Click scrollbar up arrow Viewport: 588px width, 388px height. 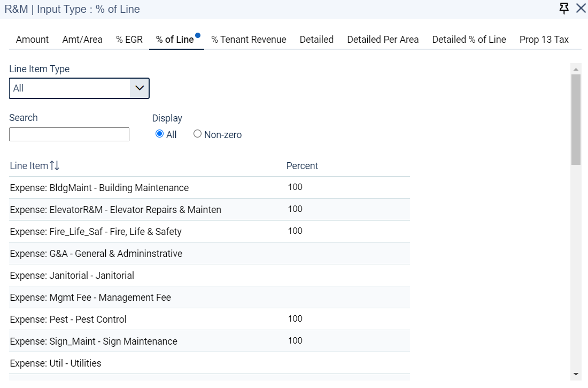click(576, 70)
